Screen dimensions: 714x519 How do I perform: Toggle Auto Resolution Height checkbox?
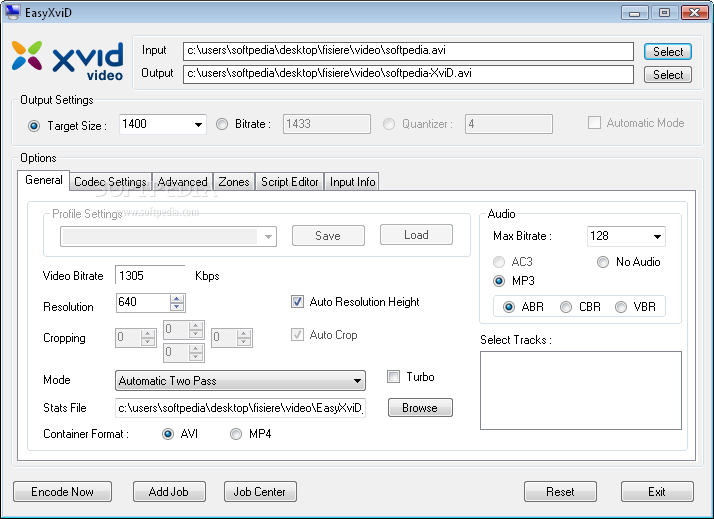point(297,301)
